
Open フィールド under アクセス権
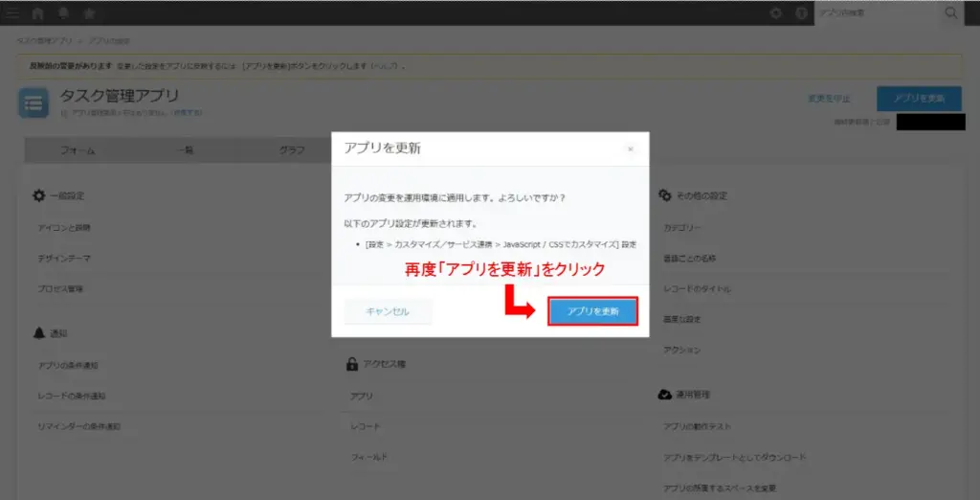pos(369,458)
